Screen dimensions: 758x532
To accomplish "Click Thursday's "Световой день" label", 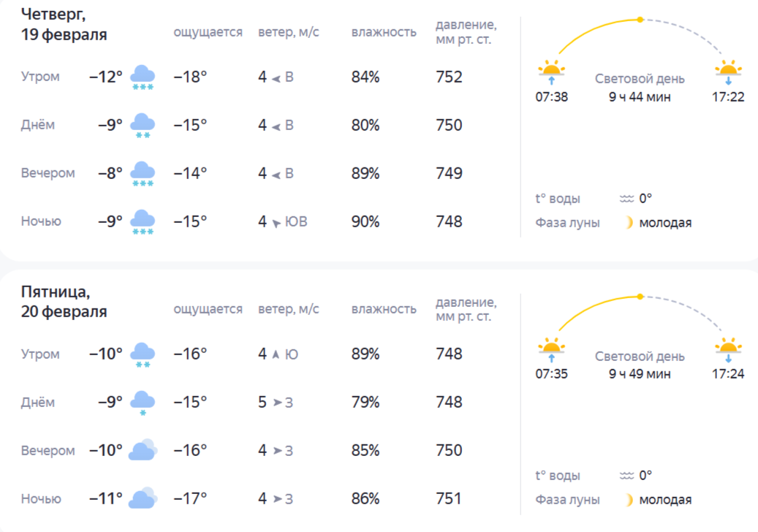I will [640, 79].
